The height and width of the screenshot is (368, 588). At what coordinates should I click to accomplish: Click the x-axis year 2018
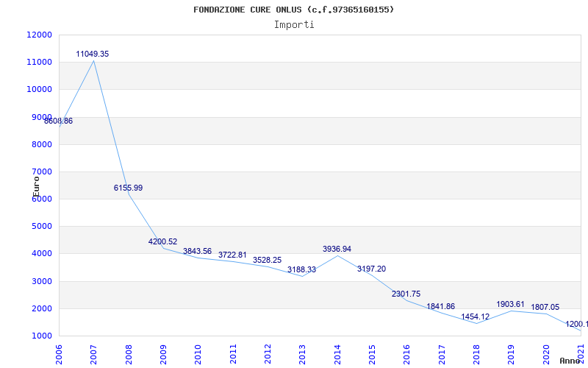(476, 354)
